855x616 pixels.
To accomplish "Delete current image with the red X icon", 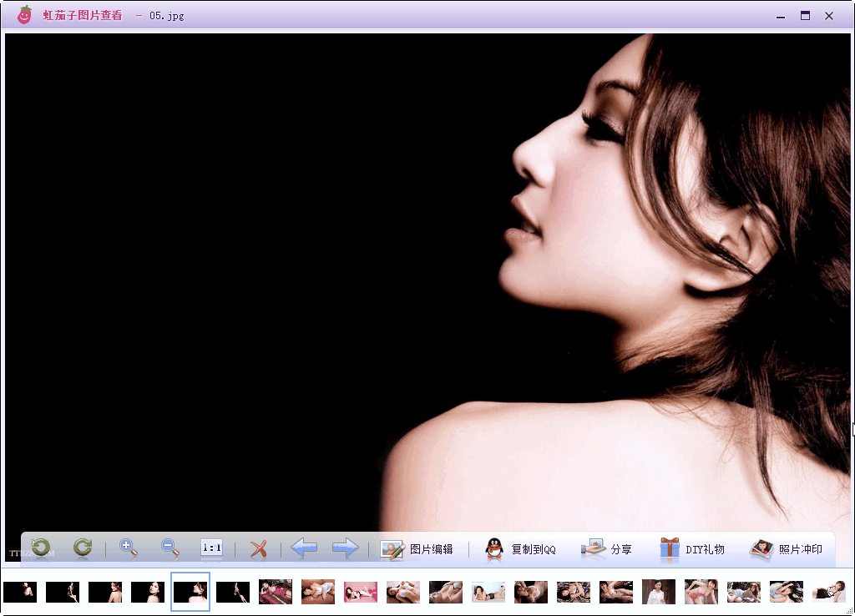I will pos(258,548).
